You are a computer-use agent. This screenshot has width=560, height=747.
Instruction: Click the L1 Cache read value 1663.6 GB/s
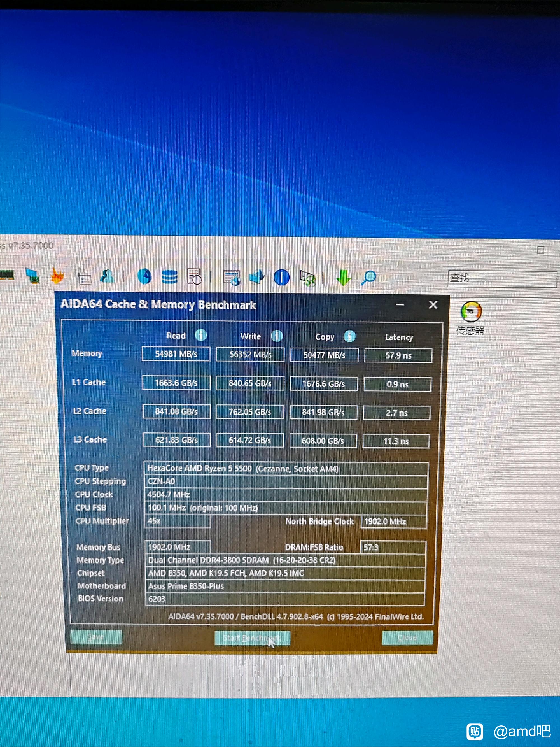176,383
